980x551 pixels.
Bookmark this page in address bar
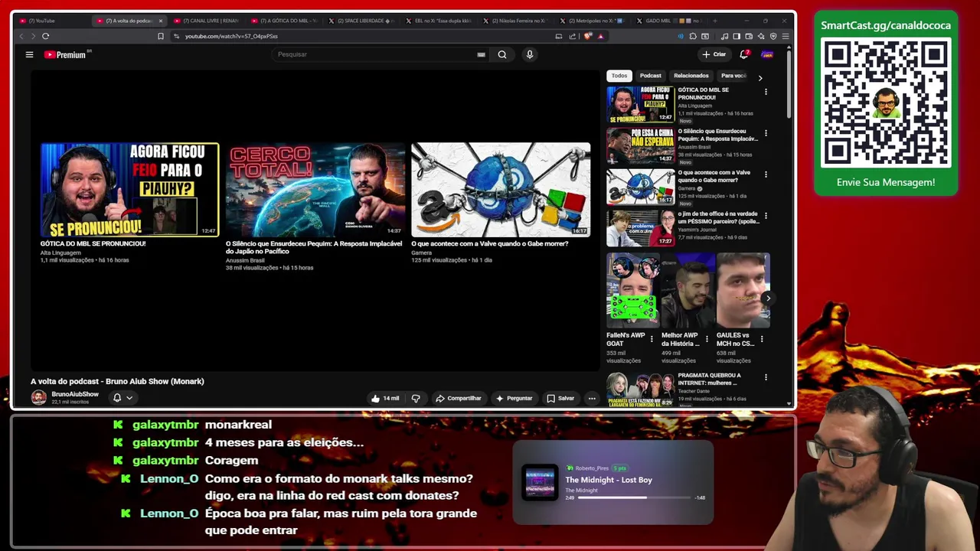161,36
